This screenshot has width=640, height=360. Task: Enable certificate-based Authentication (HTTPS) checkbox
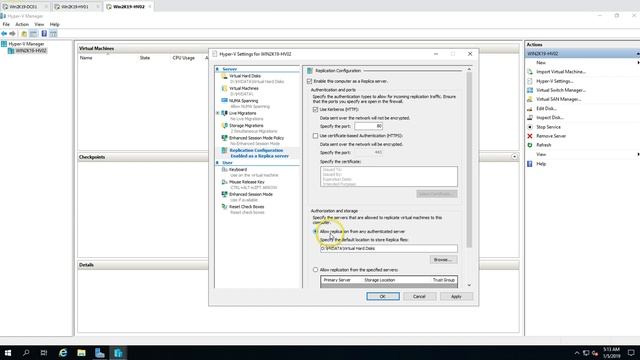tap(315, 136)
